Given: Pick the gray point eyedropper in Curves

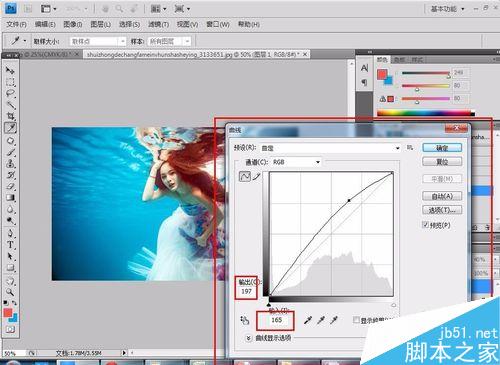Looking at the screenshot, I should (321, 320).
